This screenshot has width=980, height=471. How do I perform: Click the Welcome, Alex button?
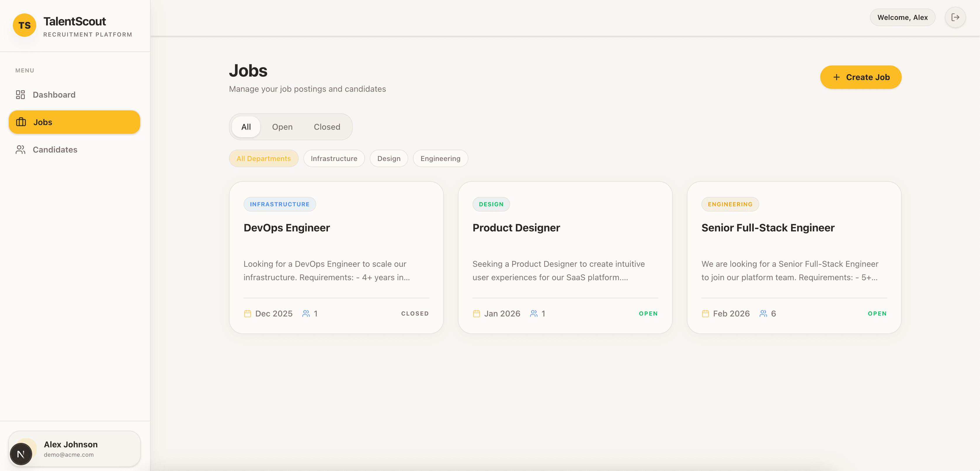click(x=902, y=17)
